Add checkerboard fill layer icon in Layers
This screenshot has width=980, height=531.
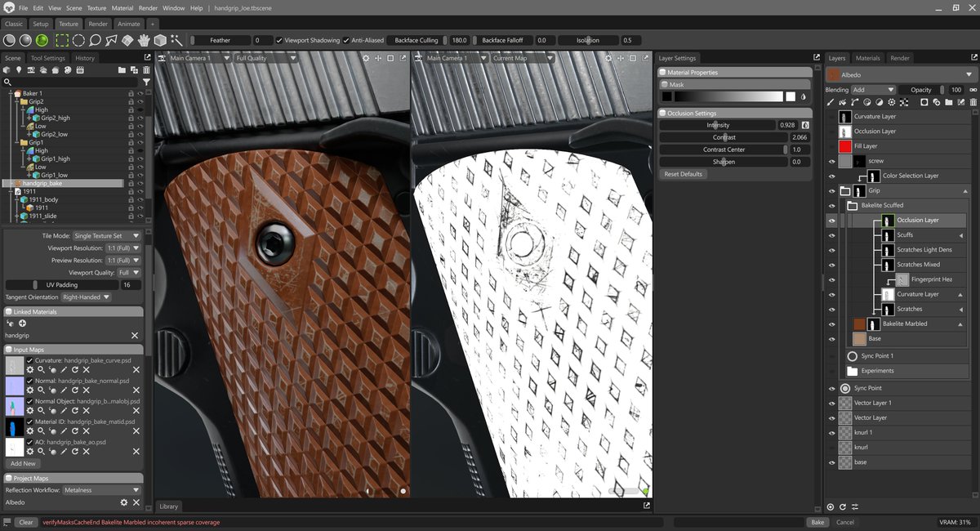[x=904, y=102]
